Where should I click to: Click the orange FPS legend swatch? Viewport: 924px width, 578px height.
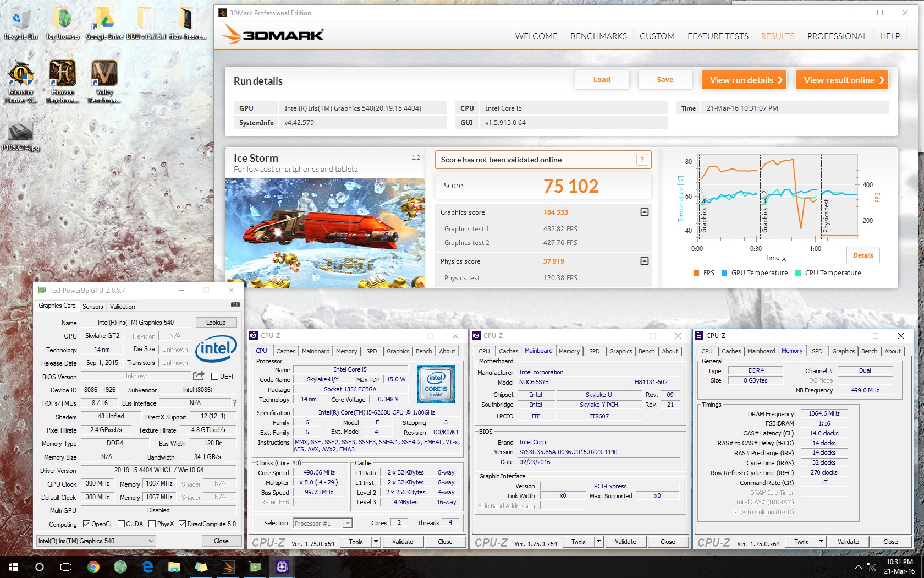(696, 273)
